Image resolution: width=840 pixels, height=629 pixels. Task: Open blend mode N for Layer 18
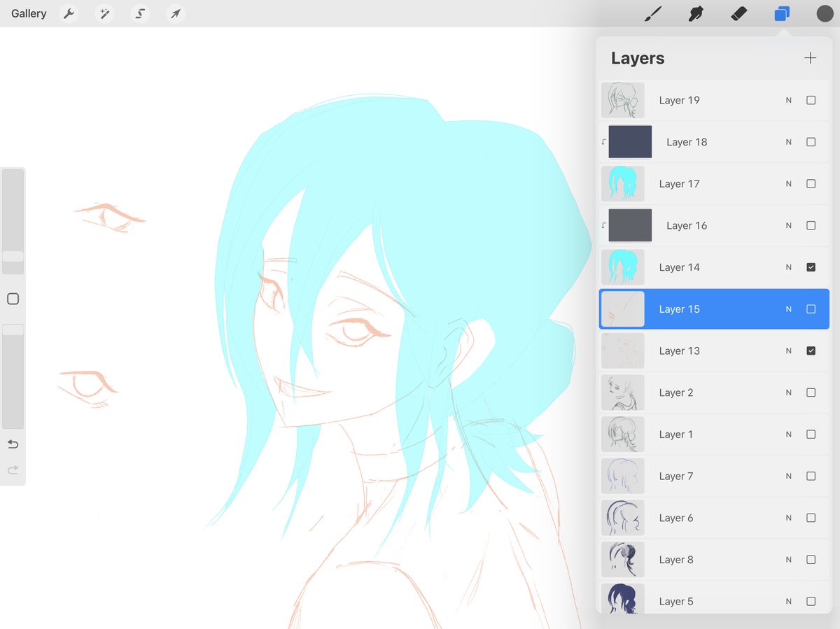(x=789, y=142)
